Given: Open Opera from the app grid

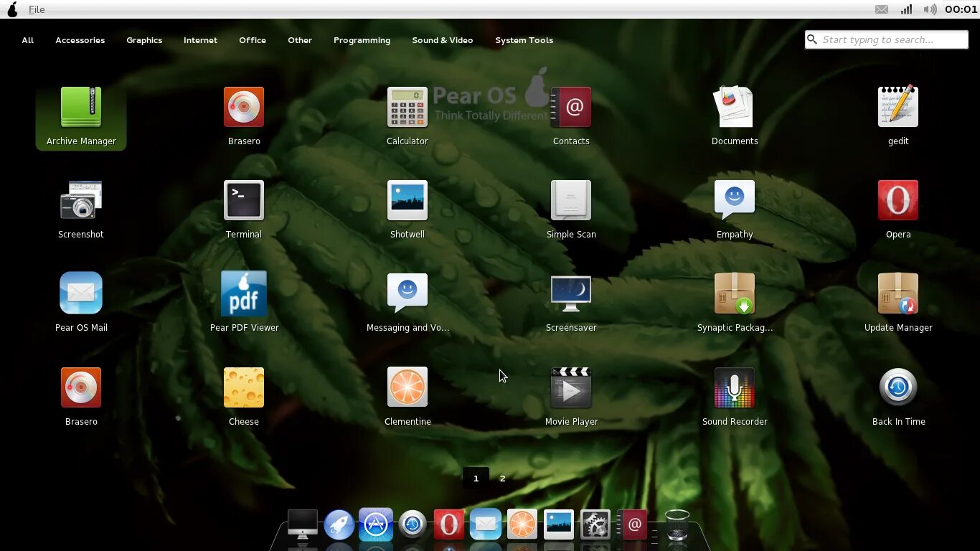Looking at the screenshot, I should [x=898, y=209].
